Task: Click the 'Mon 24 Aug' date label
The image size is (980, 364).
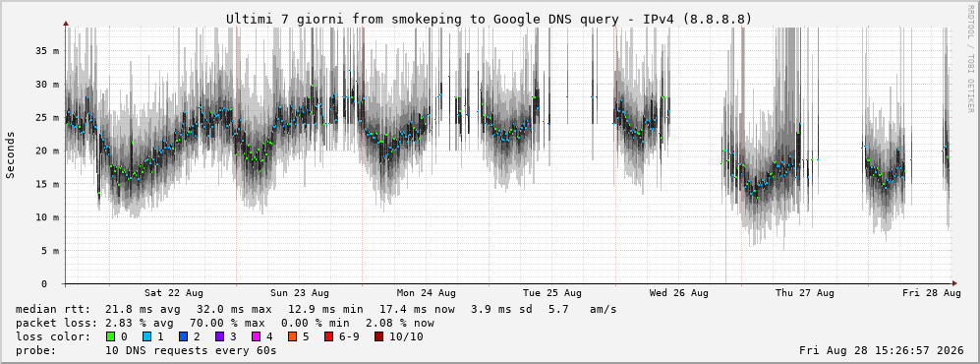Action: 427,293
